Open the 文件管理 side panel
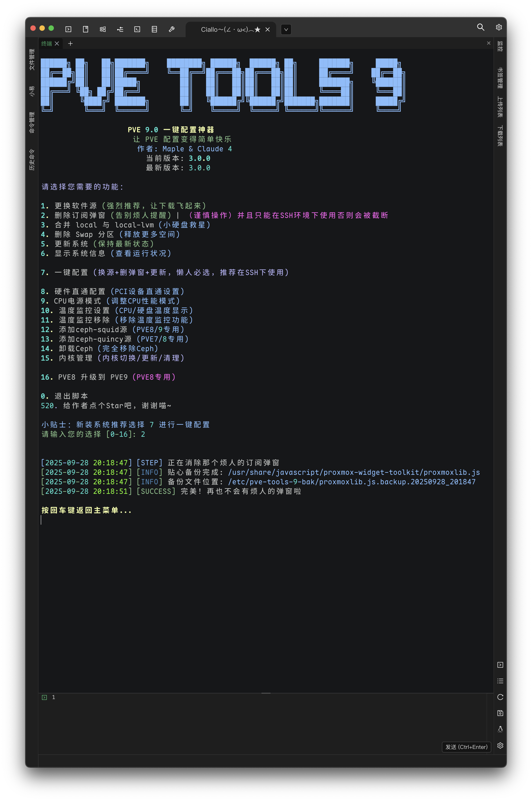 tap(32, 59)
